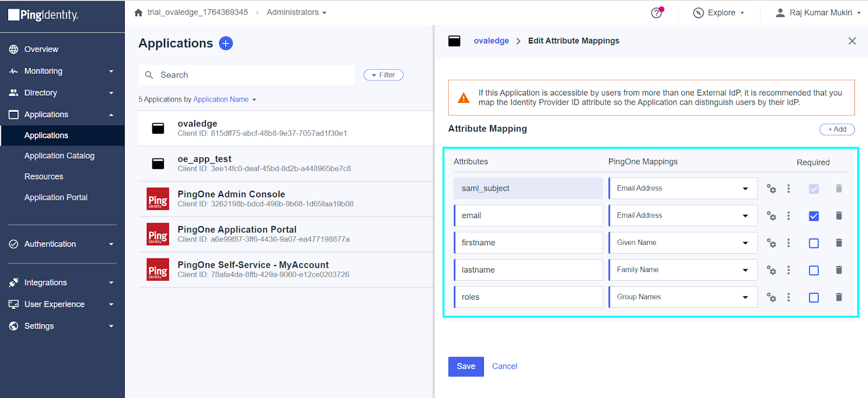Screen dimensions: 868x398
Task: Open the Filter options
Action: (384, 75)
